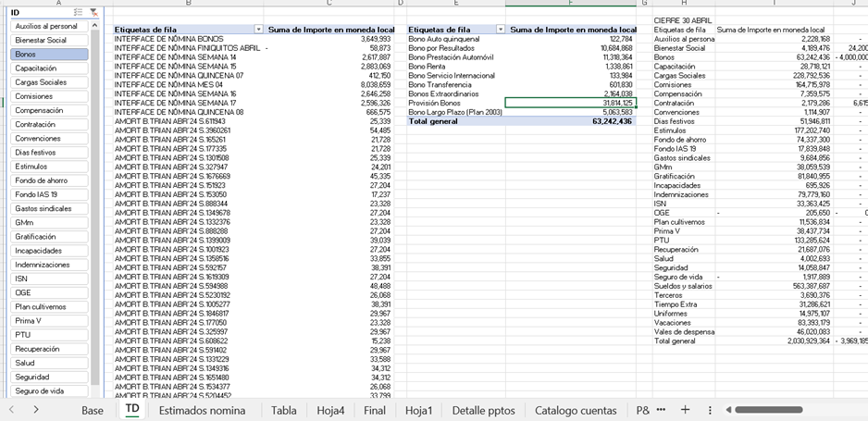Switch to the Estimados nomina sheet tab

point(202,409)
